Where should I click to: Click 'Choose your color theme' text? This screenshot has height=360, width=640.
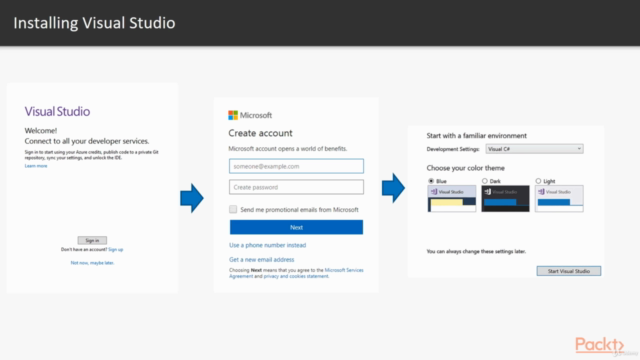[x=465, y=168]
